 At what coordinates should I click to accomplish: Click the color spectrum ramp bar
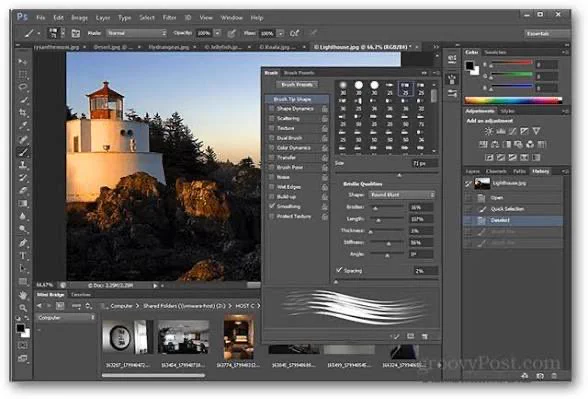pyautogui.click(x=513, y=100)
